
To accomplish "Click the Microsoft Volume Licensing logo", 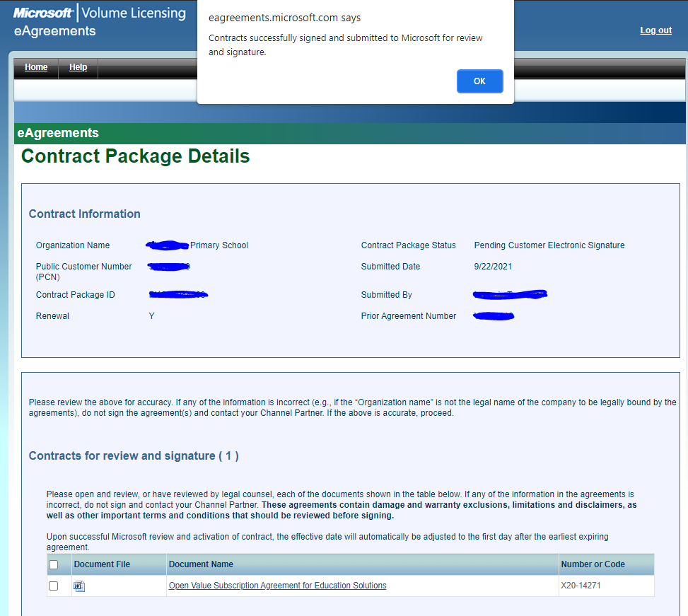I will click(99, 13).
